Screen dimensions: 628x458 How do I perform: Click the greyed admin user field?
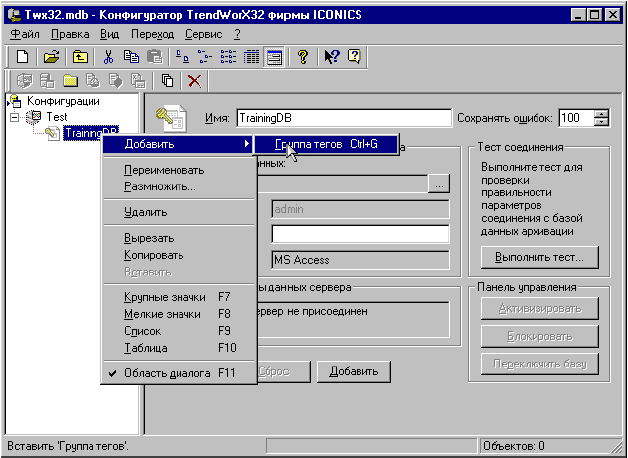pos(360,209)
